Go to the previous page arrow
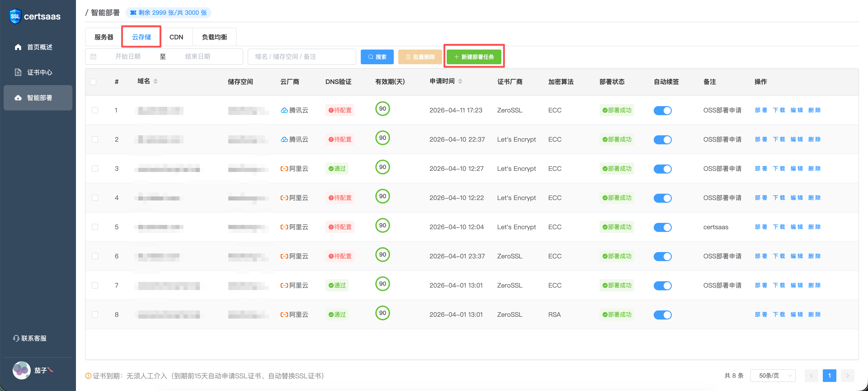The width and height of the screenshot is (868, 391). (811, 375)
